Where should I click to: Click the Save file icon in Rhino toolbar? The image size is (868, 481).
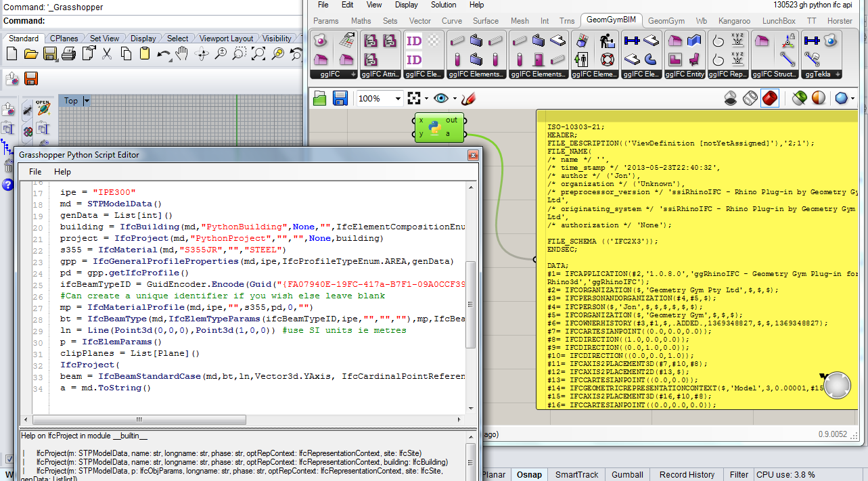(x=49, y=53)
